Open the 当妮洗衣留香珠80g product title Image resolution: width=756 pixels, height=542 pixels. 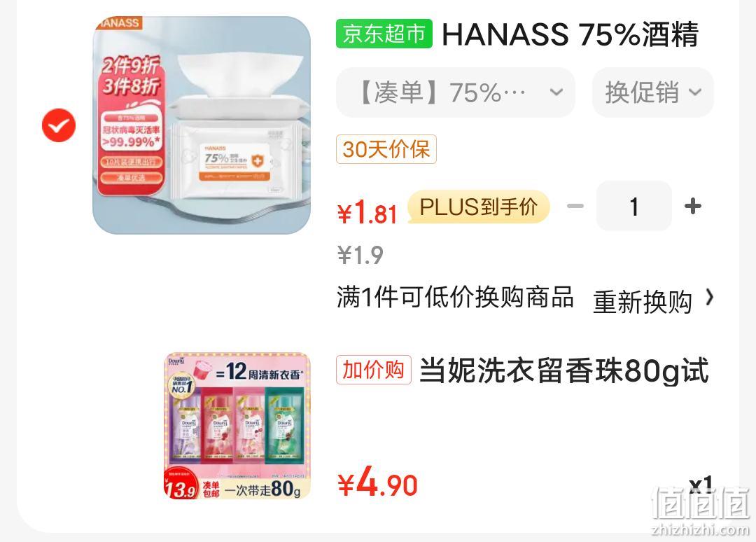564,370
